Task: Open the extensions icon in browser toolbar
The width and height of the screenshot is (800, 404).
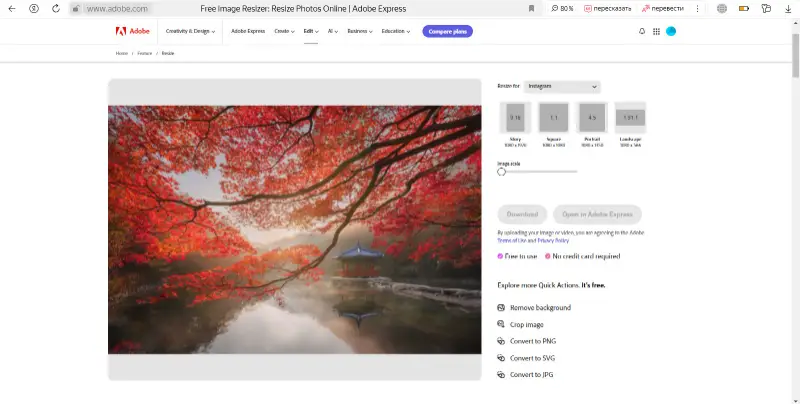Action: coord(766,9)
